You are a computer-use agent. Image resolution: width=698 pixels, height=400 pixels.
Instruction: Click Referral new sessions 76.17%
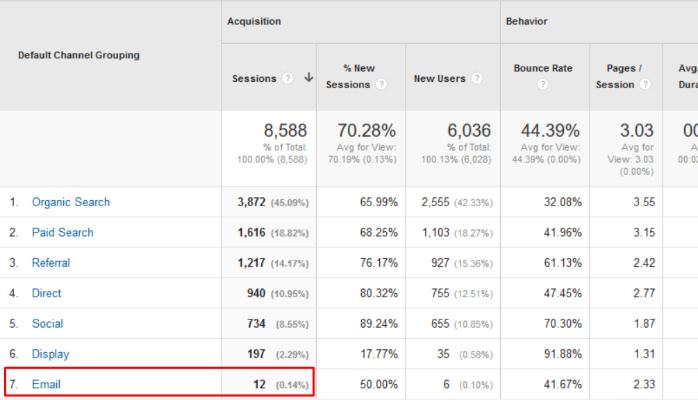tap(379, 263)
